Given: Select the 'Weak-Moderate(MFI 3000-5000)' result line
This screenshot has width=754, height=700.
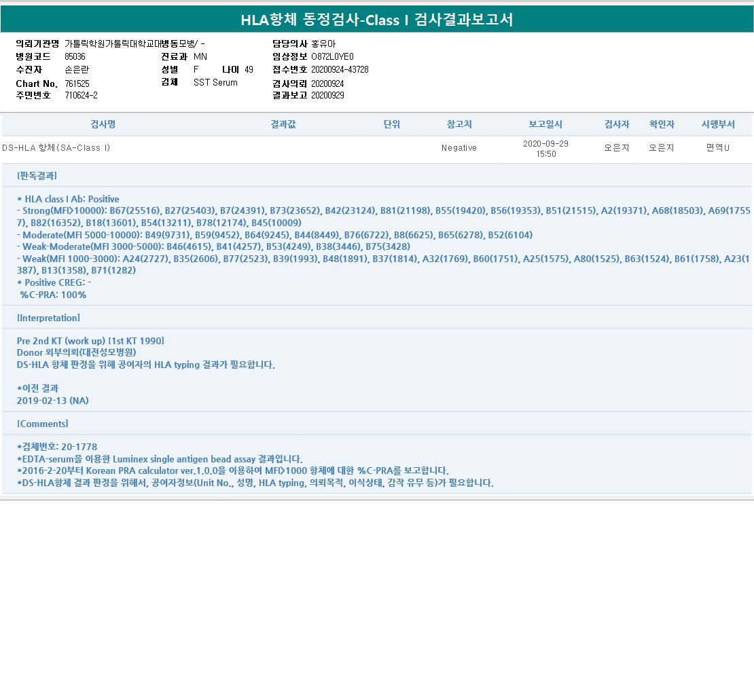Looking at the screenshot, I should tap(213, 246).
